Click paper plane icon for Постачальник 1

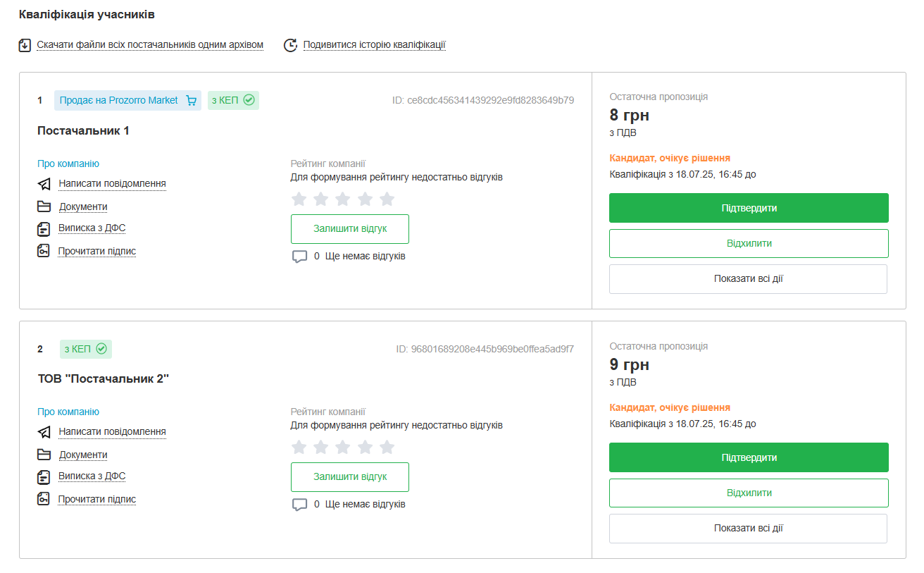point(44,184)
